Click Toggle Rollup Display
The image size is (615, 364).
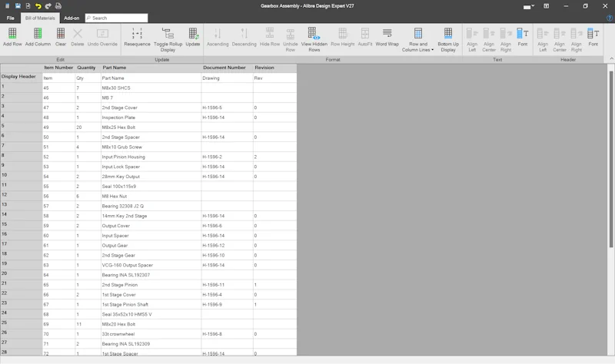168,40
